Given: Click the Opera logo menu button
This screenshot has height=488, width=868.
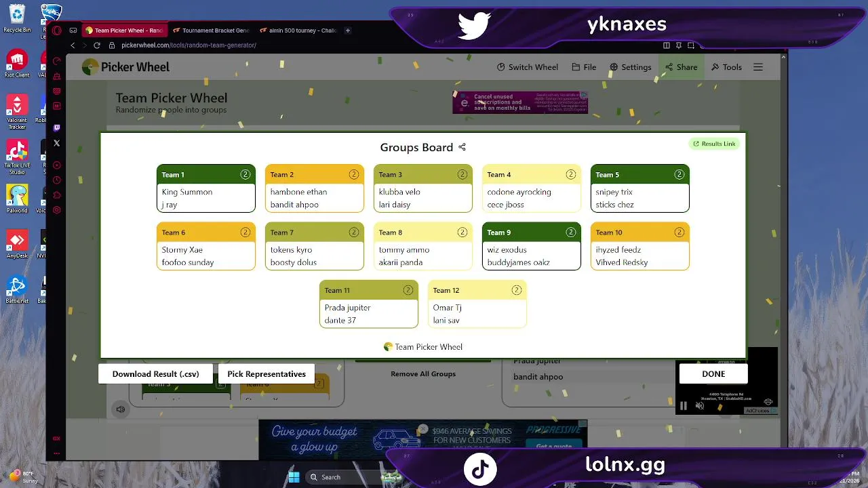Looking at the screenshot, I should pos(57,30).
